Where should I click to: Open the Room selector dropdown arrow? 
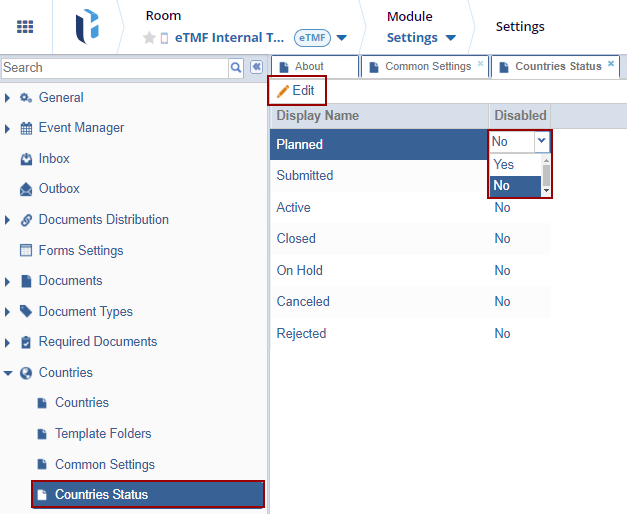[342, 38]
